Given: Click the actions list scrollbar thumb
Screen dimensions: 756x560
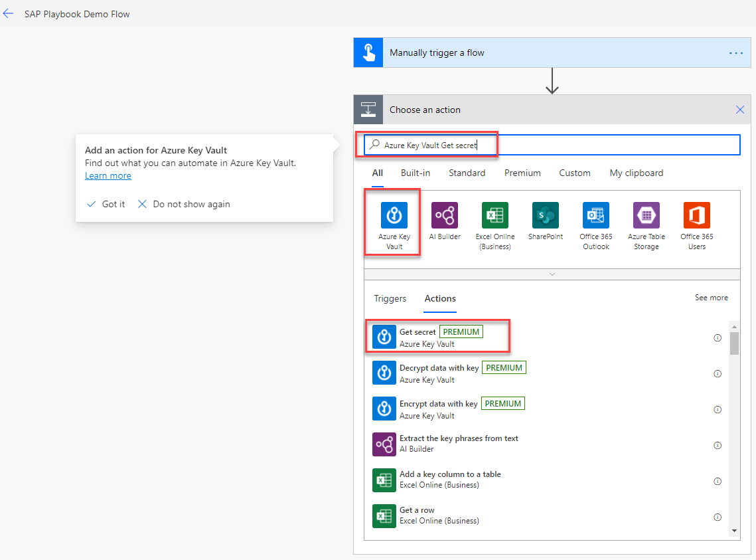Looking at the screenshot, I should (x=734, y=343).
